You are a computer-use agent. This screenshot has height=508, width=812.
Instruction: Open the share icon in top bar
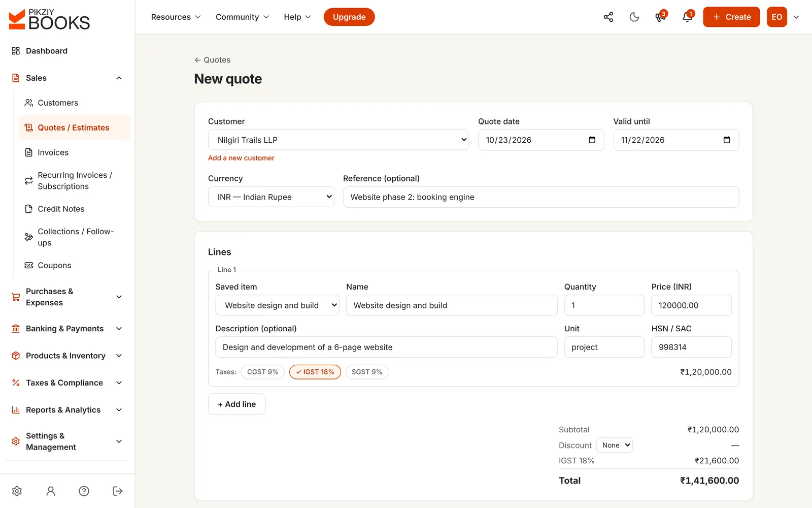coord(608,17)
